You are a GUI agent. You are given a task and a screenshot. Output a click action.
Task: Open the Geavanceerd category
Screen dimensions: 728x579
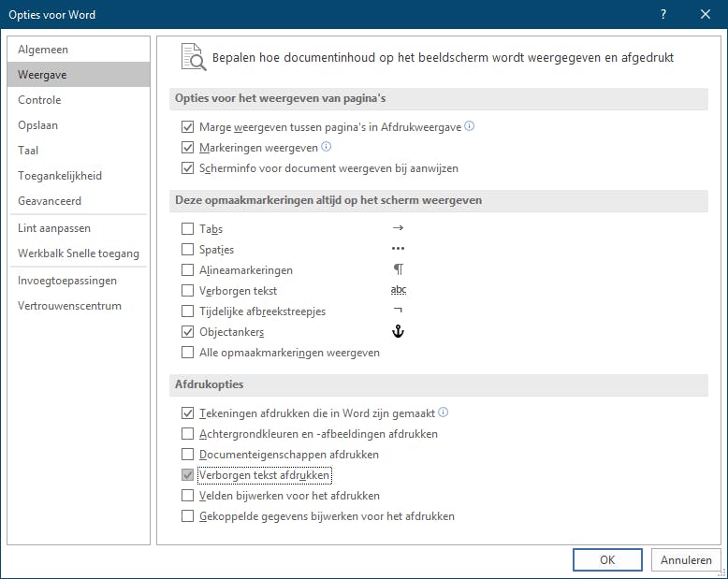point(50,201)
